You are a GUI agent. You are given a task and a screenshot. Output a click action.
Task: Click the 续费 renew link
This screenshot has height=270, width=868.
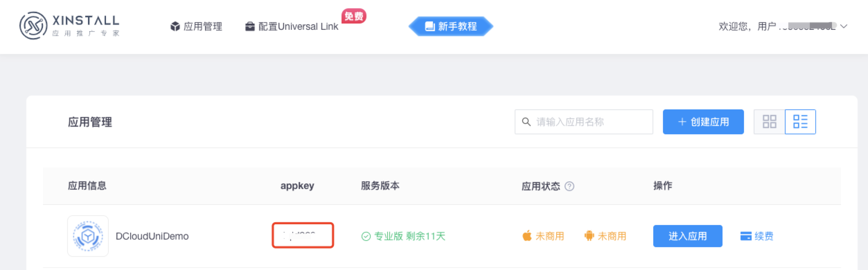(x=757, y=236)
